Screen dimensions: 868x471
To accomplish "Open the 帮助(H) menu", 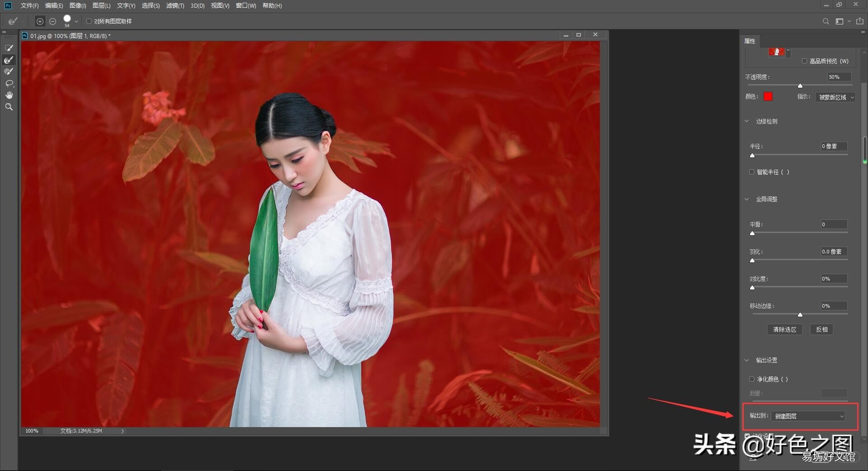I will tap(272, 5).
